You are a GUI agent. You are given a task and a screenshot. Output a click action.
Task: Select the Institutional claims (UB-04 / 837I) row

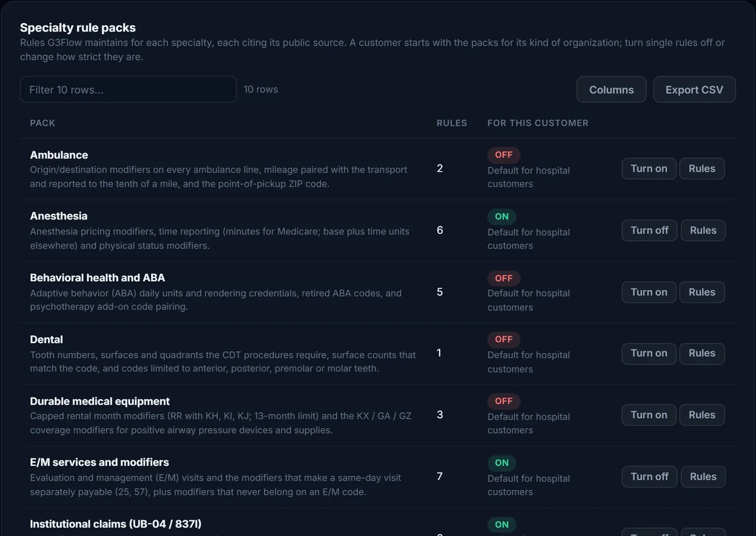point(378,523)
